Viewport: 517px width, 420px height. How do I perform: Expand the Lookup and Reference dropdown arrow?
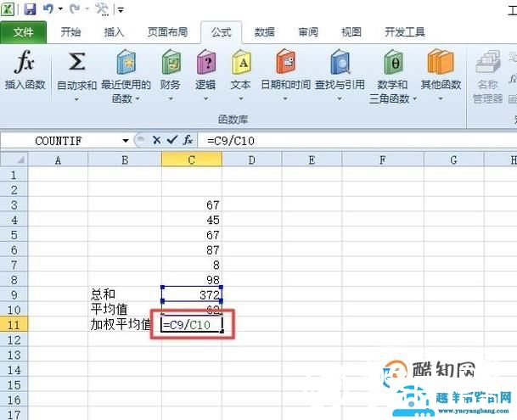340,98
